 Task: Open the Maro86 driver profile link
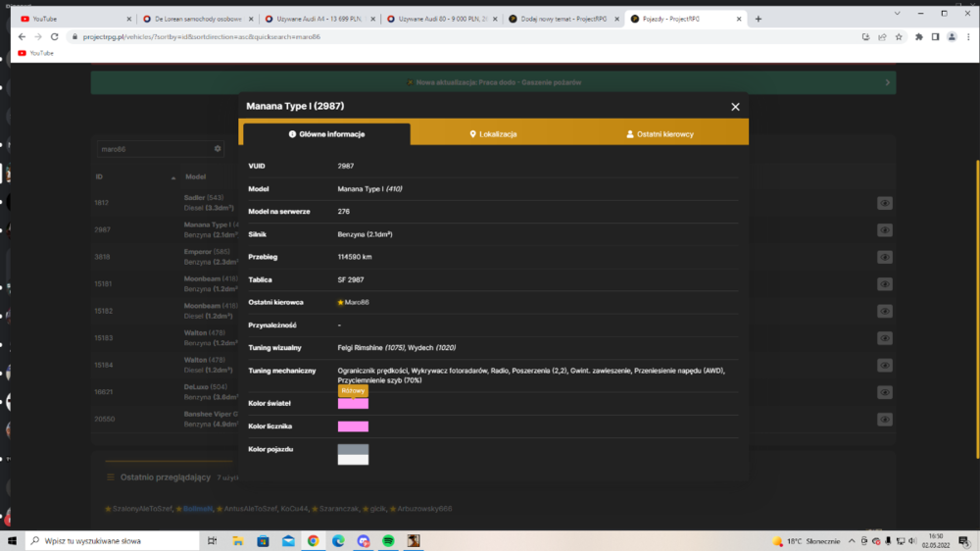click(357, 302)
